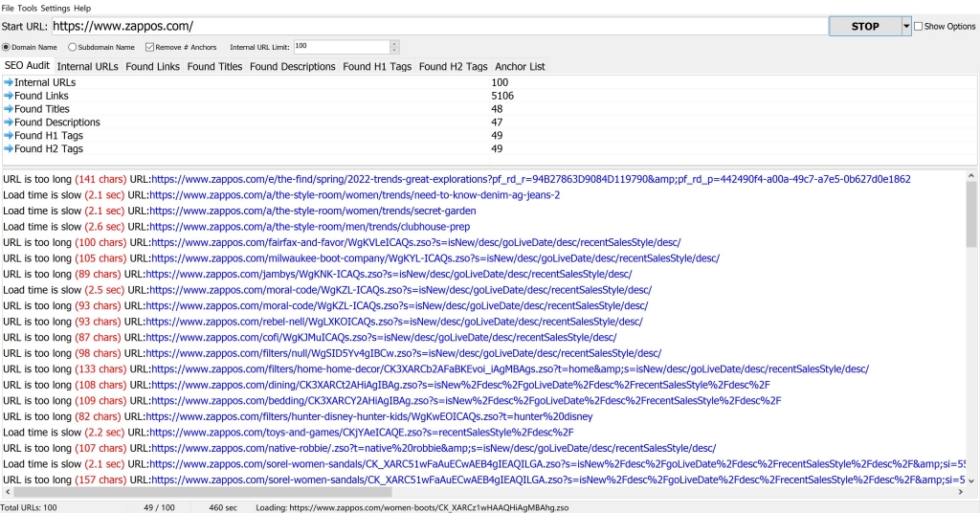This screenshot has height=513, width=980.
Task: Click the Internal URL Limit field
Action: coord(342,47)
